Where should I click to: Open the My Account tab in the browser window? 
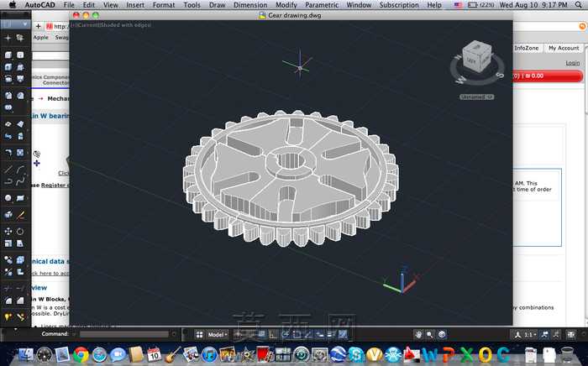[564, 48]
